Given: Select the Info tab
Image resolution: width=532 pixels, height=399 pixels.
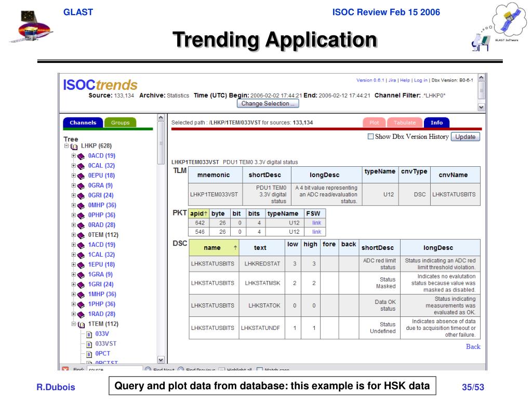Looking at the screenshot, I should coord(436,123).
